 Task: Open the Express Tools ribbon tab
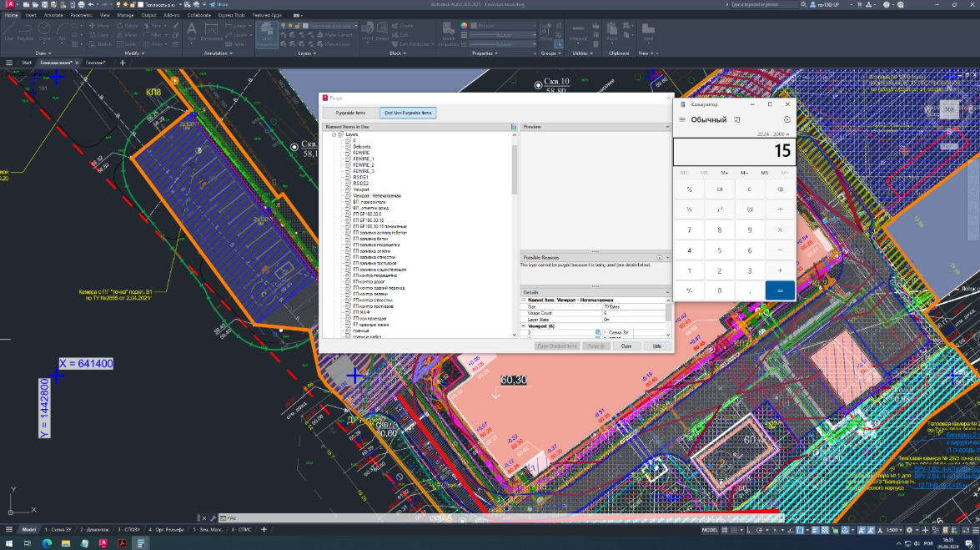(231, 15)
